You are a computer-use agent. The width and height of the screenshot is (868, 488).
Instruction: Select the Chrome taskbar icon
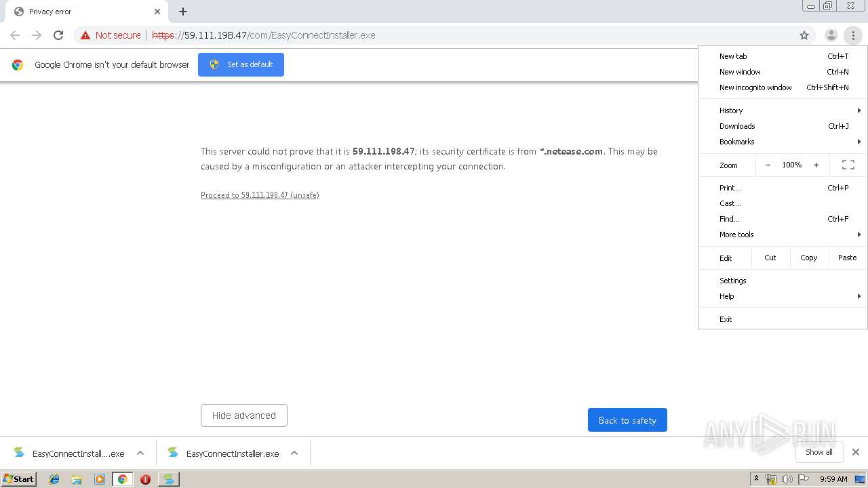tap(122, 479)
